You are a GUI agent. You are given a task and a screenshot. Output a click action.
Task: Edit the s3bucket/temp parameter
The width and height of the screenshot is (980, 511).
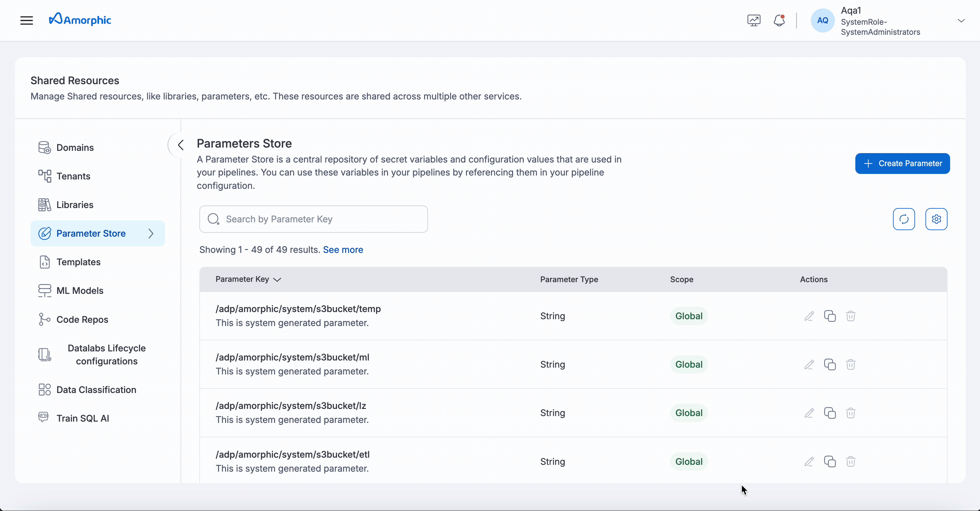pyautogui.click(x=809, y=316)
